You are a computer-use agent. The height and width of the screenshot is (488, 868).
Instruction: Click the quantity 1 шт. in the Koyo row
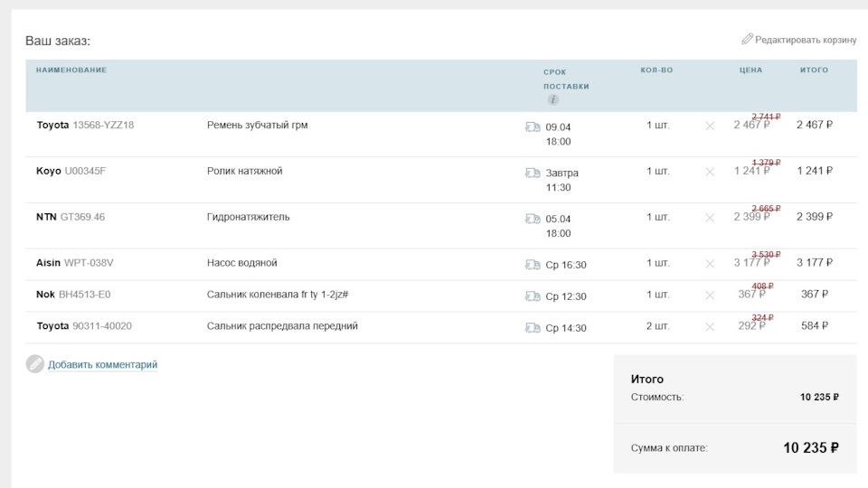(x=657, y=171)
